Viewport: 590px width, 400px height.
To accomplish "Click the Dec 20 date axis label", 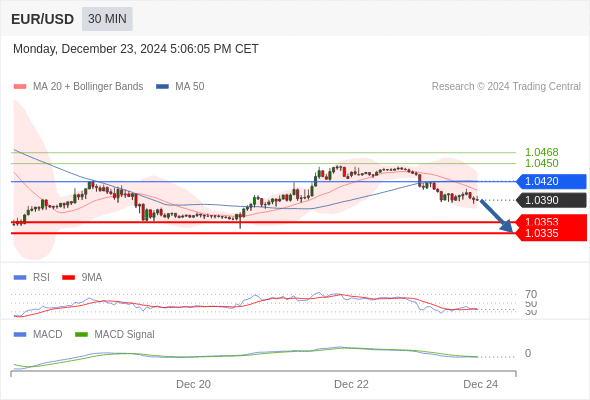I will point(193,384).
